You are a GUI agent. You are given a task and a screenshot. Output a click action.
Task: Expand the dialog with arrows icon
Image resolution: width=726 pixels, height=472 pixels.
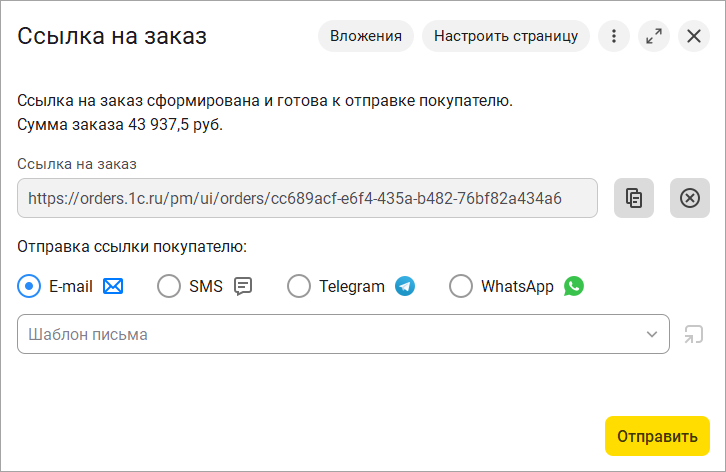tap(654, 37)
